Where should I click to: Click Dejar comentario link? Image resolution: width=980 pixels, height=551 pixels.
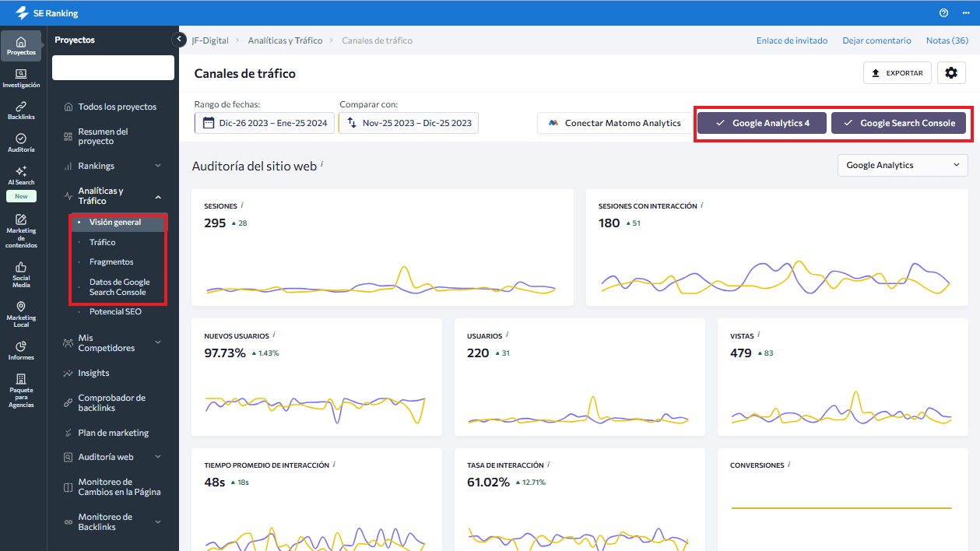[x=876, y=40]
